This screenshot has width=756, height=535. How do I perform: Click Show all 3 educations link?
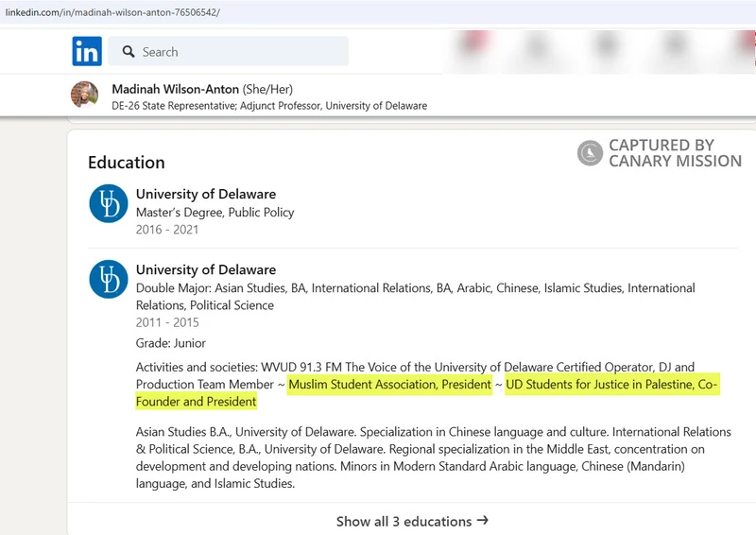pyautogui.click(x=412, y=521)
